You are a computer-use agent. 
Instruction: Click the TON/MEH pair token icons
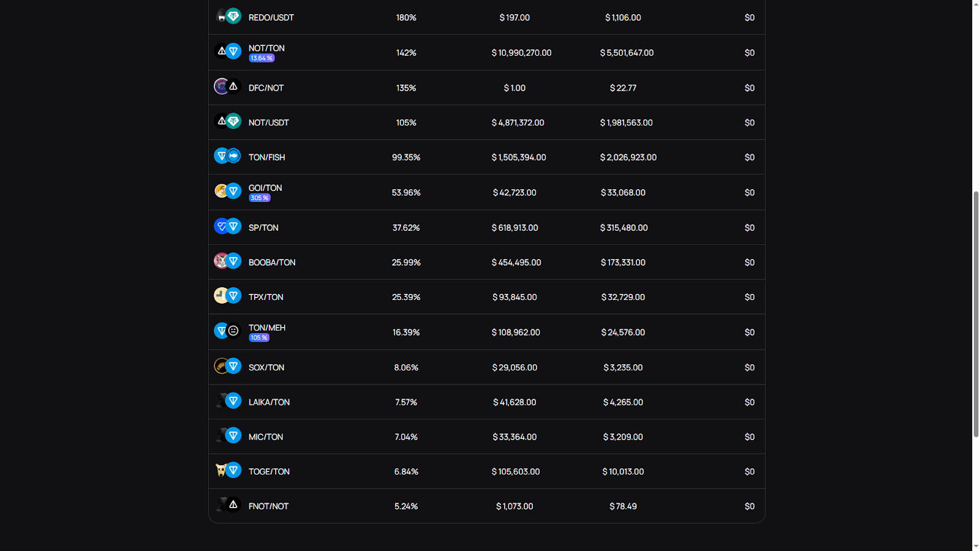click(x=227, y=331)
